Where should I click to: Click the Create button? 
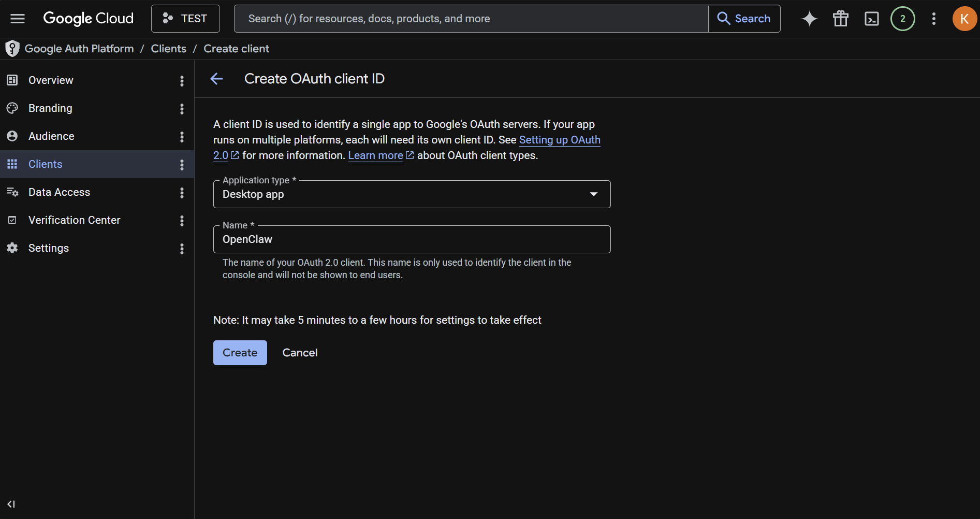coord(240,353)
